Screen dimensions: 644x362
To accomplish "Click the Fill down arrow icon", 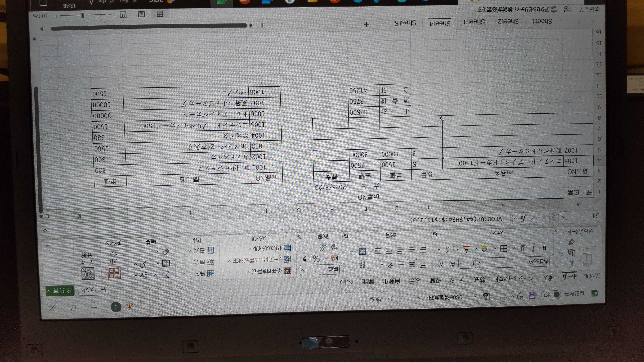I will tap(166, 263).
